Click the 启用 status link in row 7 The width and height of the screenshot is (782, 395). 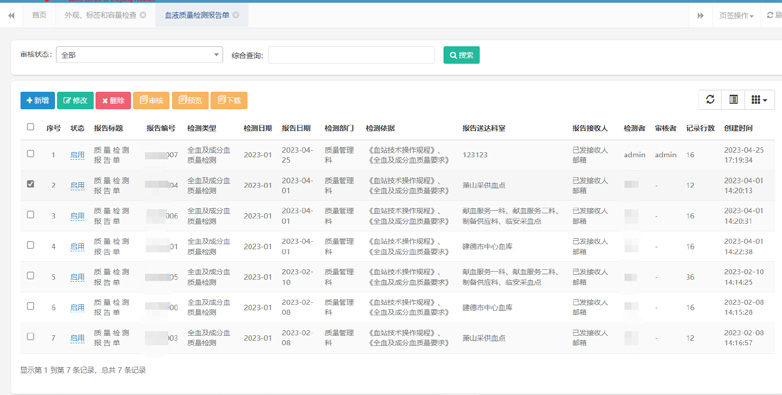click(x=77, y=338)
